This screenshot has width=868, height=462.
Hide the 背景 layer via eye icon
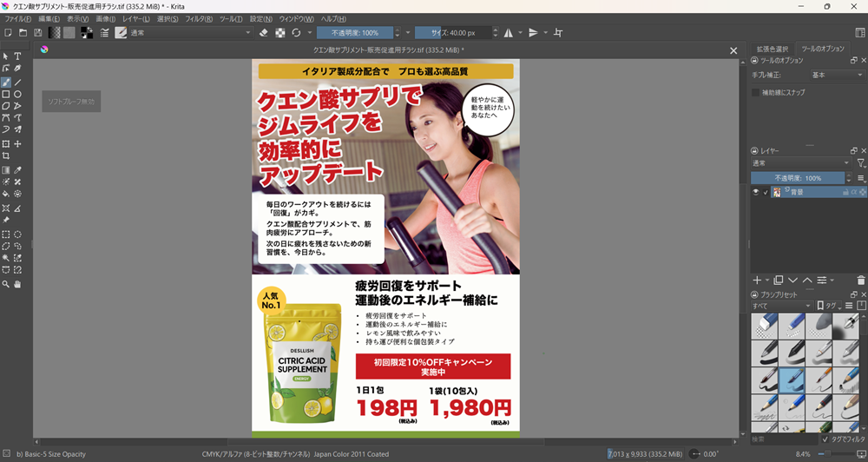[756, 192]
